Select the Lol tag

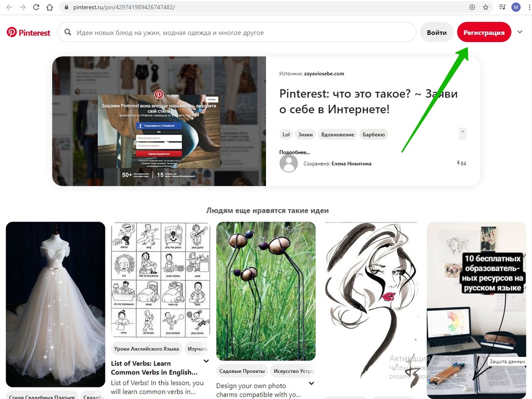click(286, 134)
